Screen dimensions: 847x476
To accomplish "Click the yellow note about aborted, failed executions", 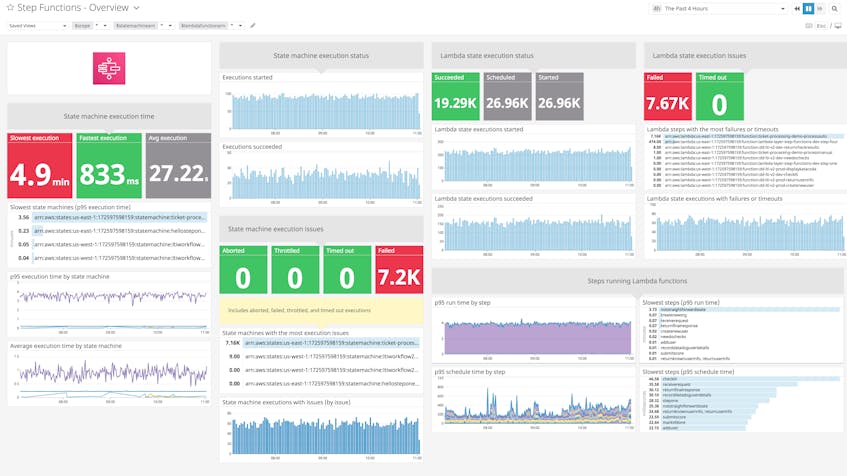I will pos(321,310).
